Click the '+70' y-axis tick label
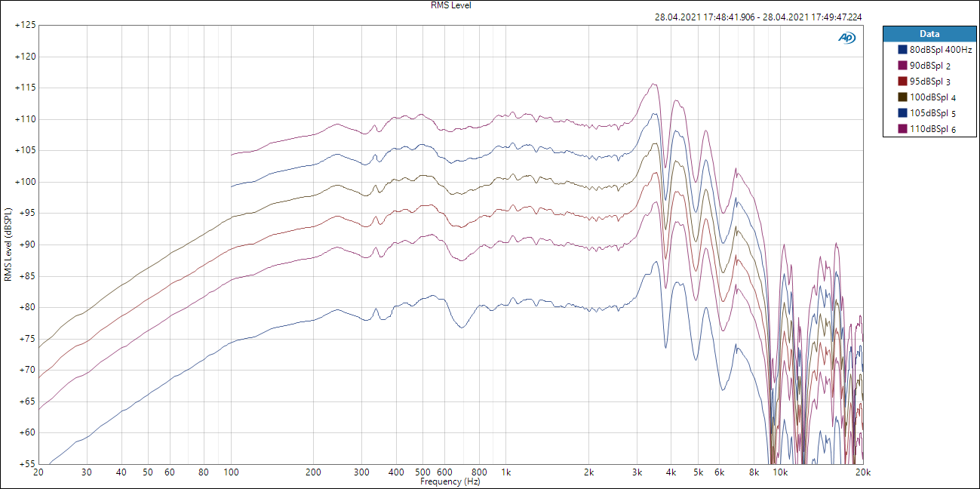Image resolution: width=980 pixels, height=489 pixels. 28,370
